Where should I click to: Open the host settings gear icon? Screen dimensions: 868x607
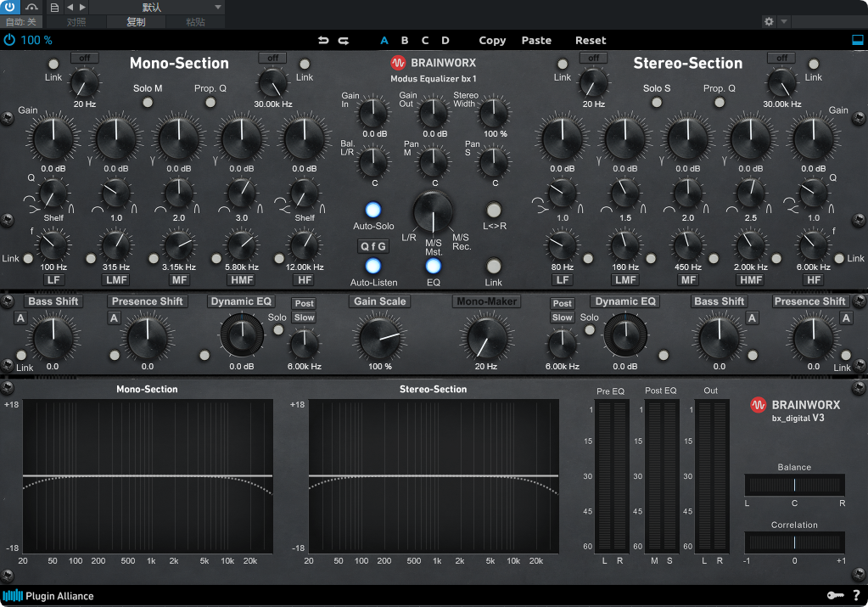[x=769, y=21]
